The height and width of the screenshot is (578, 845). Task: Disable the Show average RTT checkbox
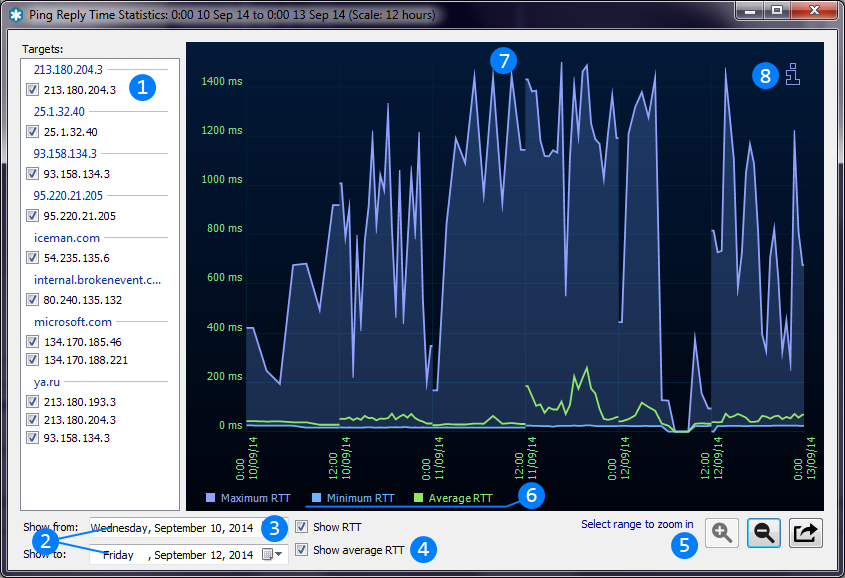(x=302, y=550)
